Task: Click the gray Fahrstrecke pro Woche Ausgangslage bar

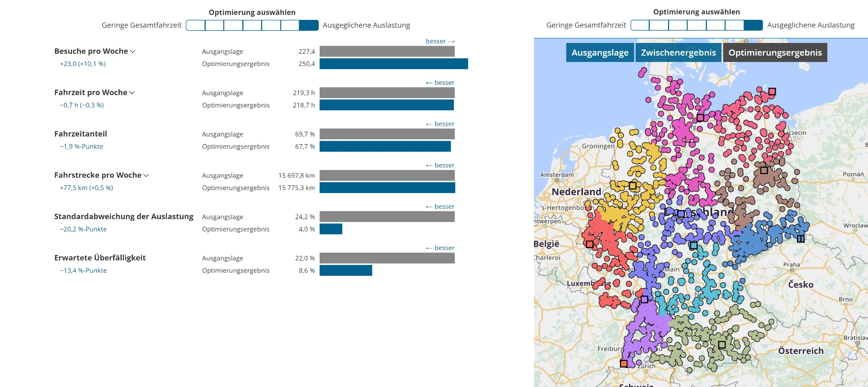Action: [387, 175]
